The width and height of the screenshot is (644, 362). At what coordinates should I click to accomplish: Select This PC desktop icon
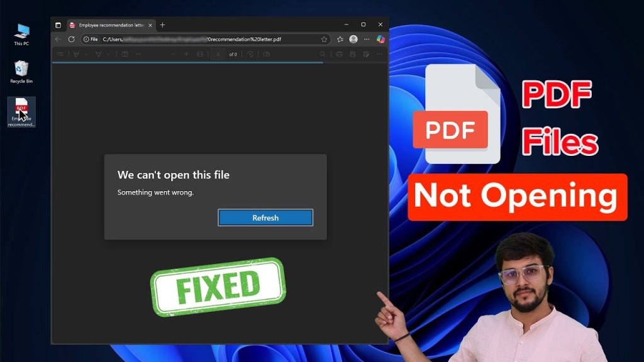[21, 35]
